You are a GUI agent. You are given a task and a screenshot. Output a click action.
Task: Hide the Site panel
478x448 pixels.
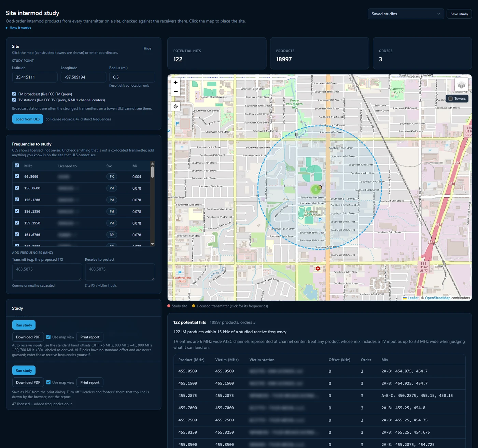click(x=147, y=48)
